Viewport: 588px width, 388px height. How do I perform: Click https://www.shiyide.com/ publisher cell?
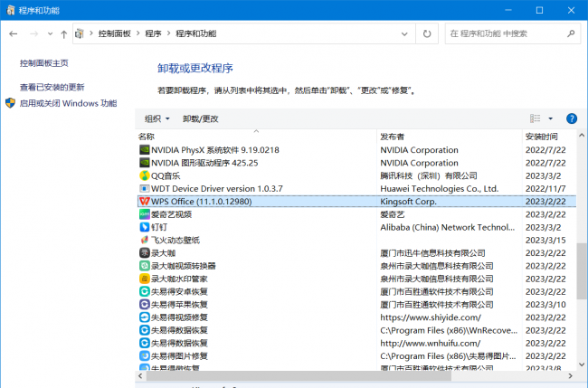pyautogui.click(x=431, y=317)
